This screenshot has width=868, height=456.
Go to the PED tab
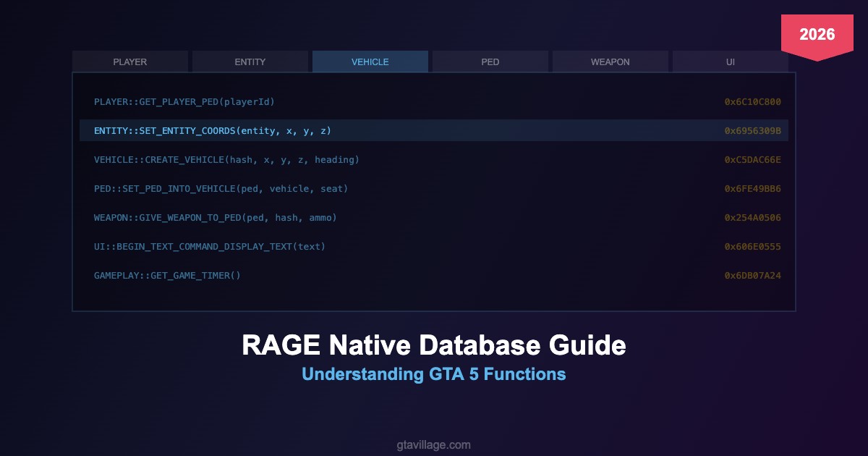(x=490, y=62)
